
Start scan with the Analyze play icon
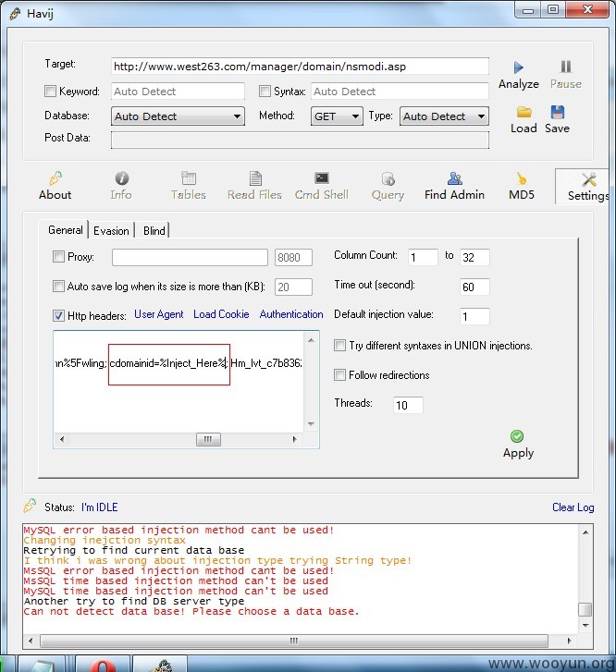pos(519,67)
